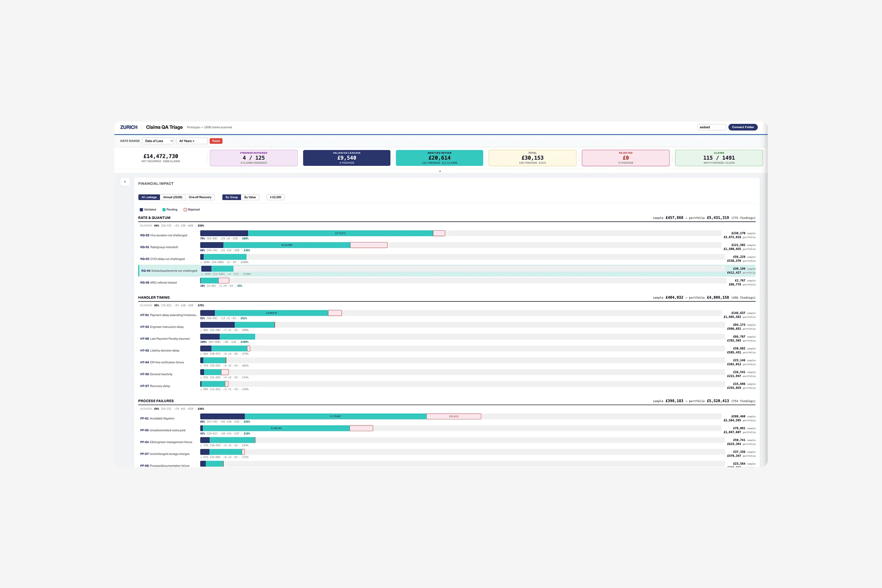The height and width of the screenshot is (588, 882).
Task: Switch to the One-off Recovery tab
Action: [x=200, y=197]
